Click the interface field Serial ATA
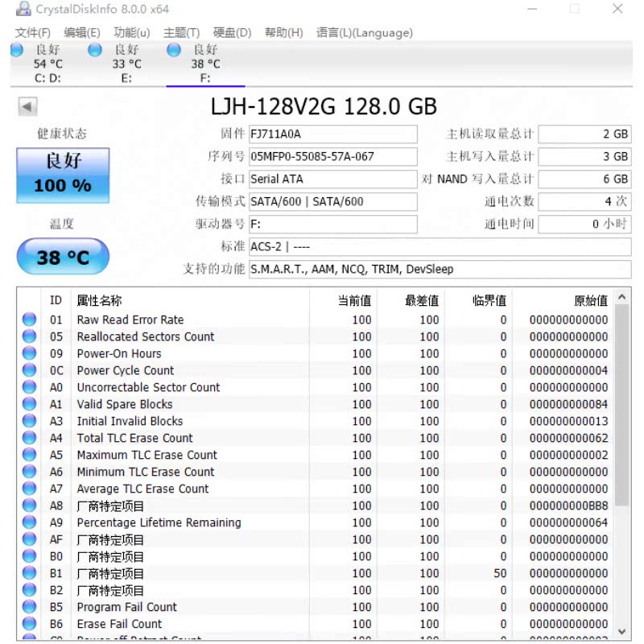Image resolution: width=644 pixels, height=644 pixels. pos(333,179)
